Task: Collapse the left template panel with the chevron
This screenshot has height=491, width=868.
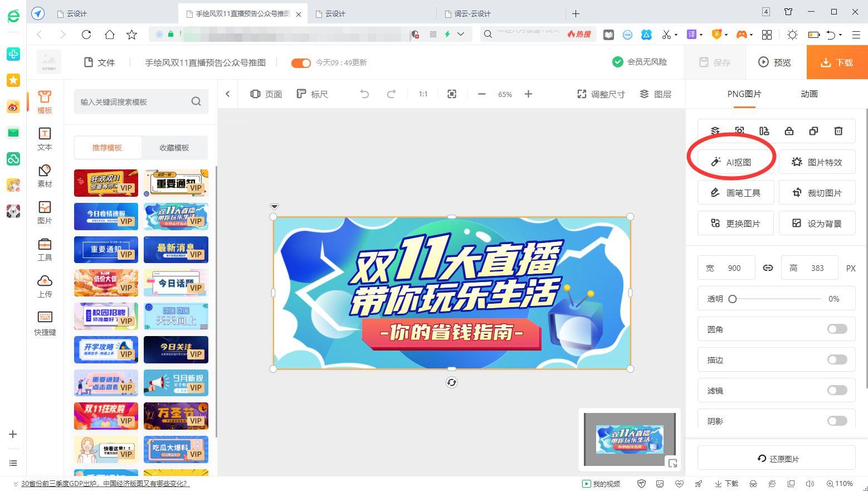Action: pos(227,94)
